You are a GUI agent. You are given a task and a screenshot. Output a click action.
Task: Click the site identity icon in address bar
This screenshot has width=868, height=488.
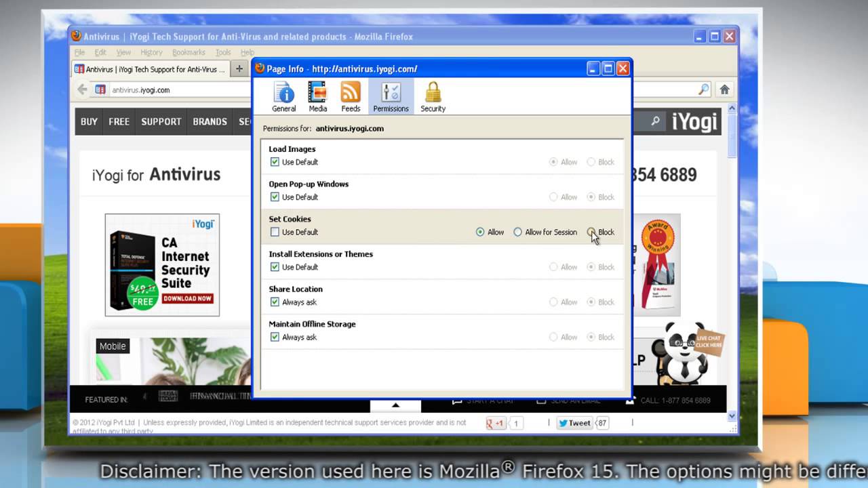click(x=100, y=89)
